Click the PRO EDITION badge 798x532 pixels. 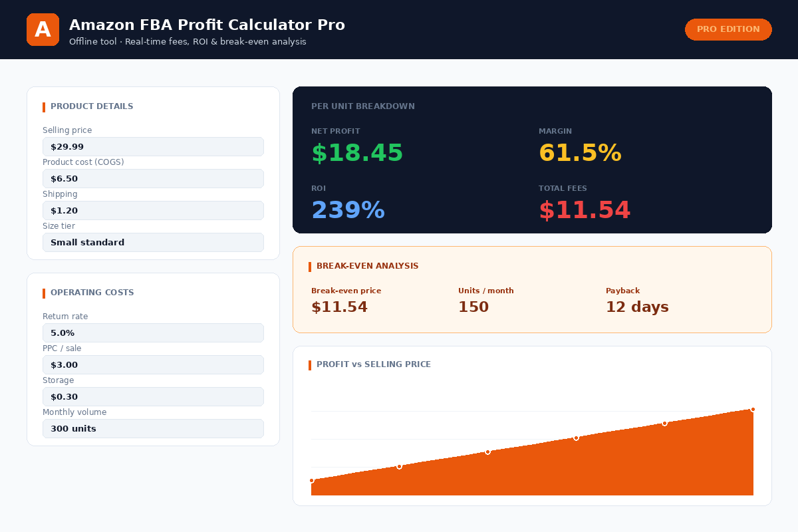tap(728, 29)
